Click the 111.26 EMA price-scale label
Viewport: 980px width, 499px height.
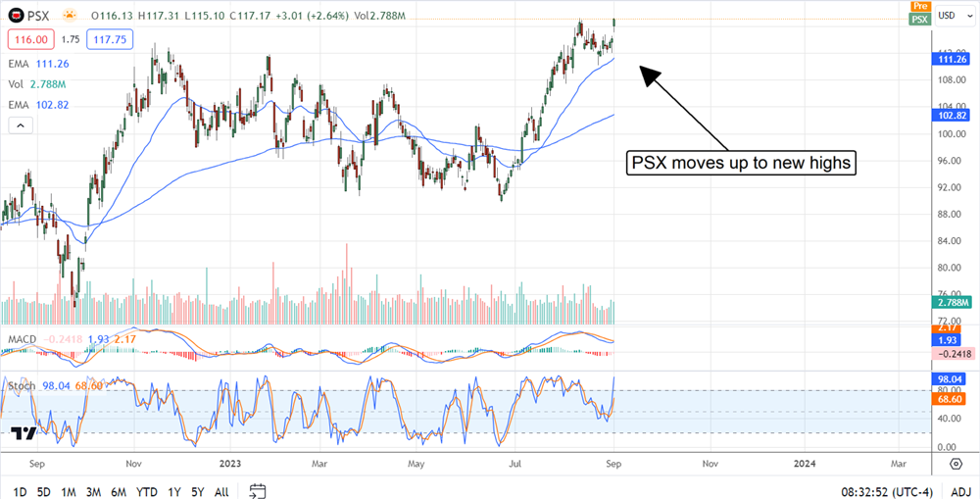[x=953, y=60]
